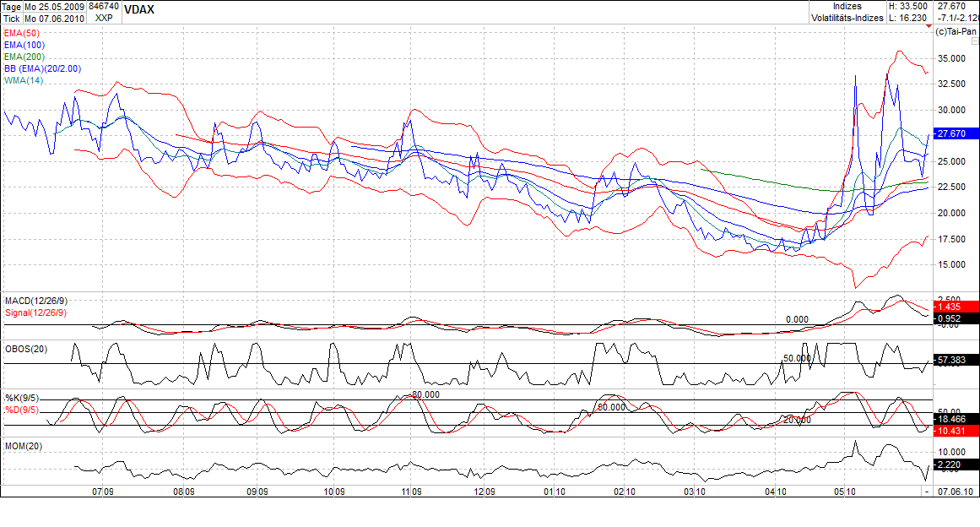This screenshot has height=527, width=980.
Task: Select start date 'Mo 25.05.2009'
Action: [54, 7]
